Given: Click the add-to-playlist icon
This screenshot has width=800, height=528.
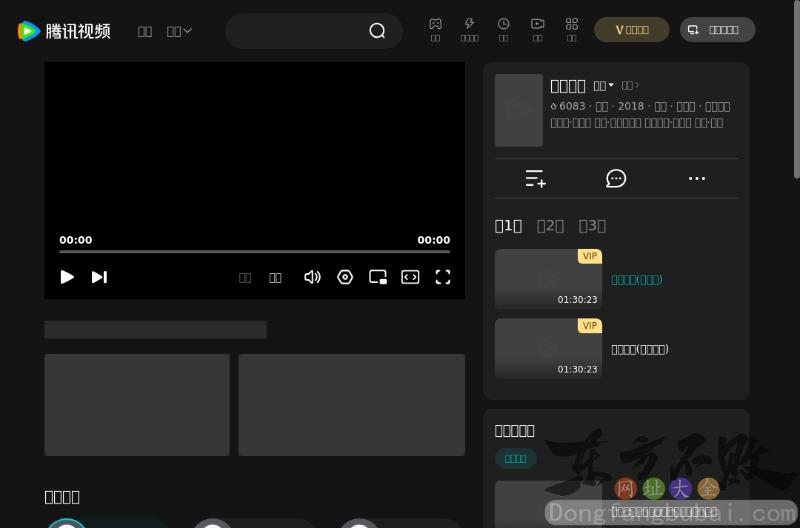Looking at the screenshot, I should (x=536, y=179).
